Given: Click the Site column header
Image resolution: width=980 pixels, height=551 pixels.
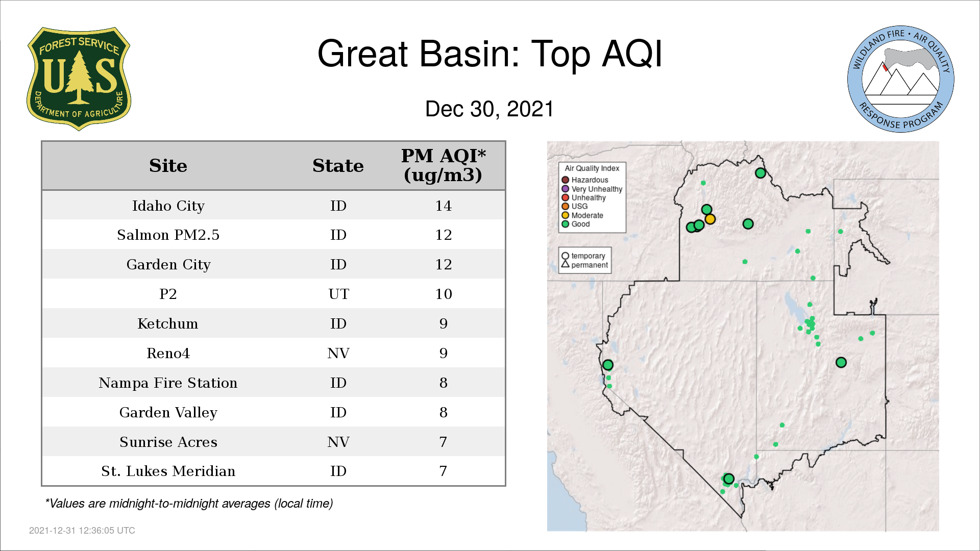Looking at the screenshot, I should coord(168,165).
